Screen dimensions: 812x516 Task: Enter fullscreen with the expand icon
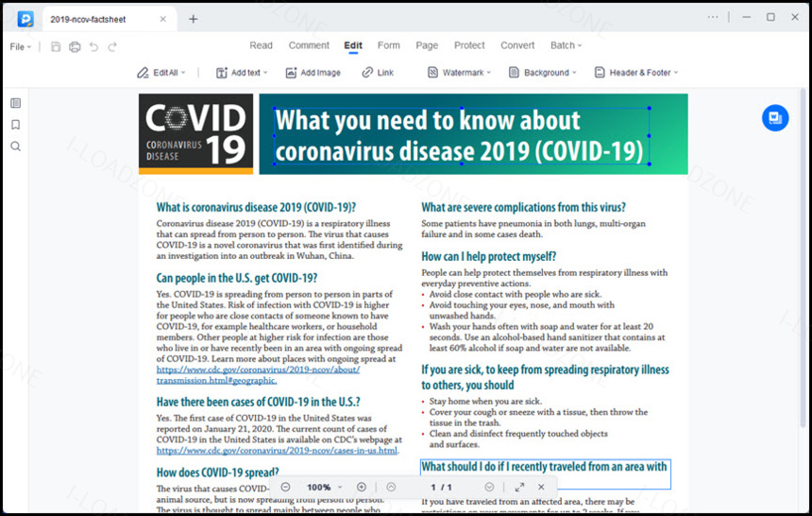519,487
